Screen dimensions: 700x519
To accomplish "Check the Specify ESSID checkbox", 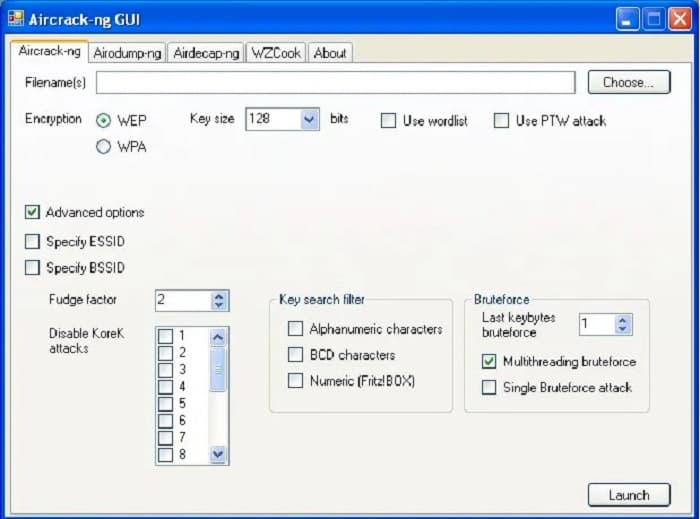I will pos(32,241).
